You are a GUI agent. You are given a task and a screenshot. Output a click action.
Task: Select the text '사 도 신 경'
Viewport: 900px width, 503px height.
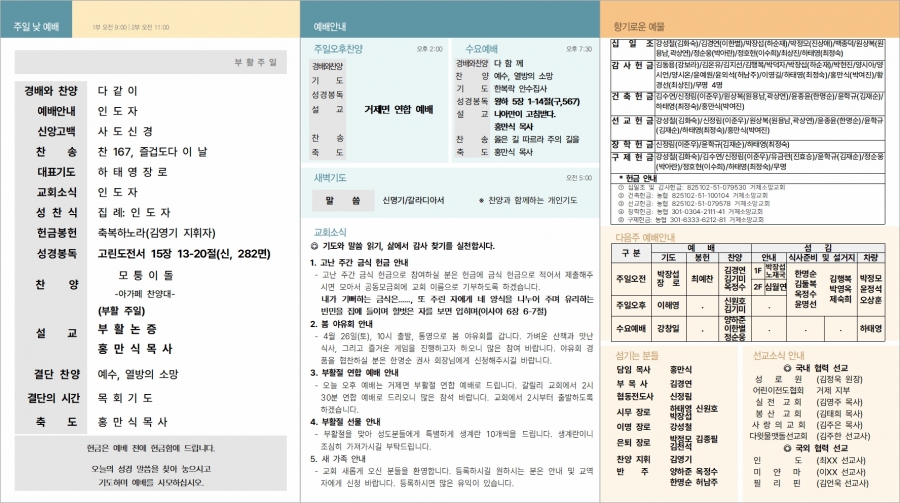pyautogui.click(x=125, y=131)
